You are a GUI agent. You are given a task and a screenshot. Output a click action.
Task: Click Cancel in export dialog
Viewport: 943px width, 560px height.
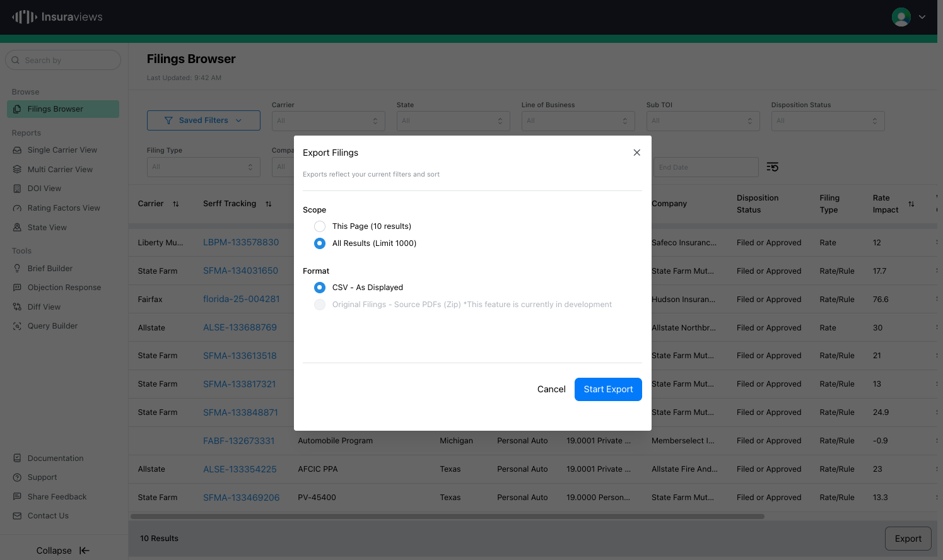(x=551, y=390)
